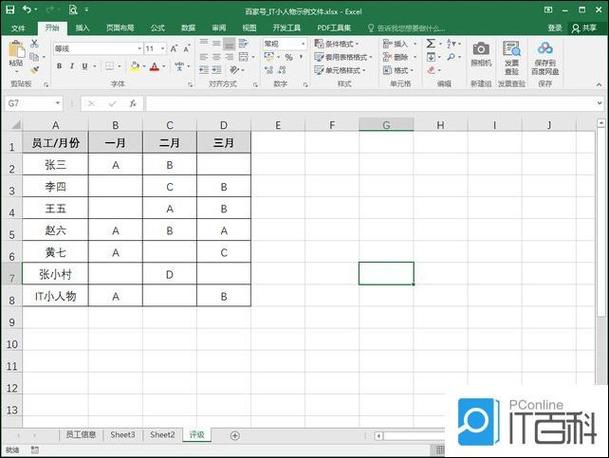This screenshot has height=458, width=609.
Task: Select the cell containing 张小村
Action: [56, 274]
